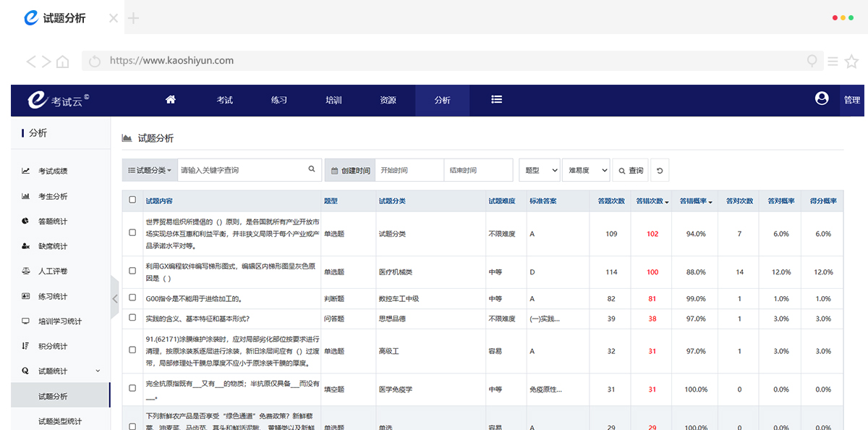Open 试题类型统计 in the sidebar
The width and height of the screenshot is (868, 430).
60,421
